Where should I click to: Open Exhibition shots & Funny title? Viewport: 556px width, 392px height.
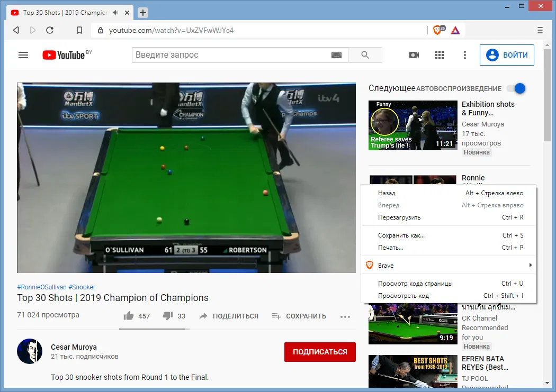(488, 108)
